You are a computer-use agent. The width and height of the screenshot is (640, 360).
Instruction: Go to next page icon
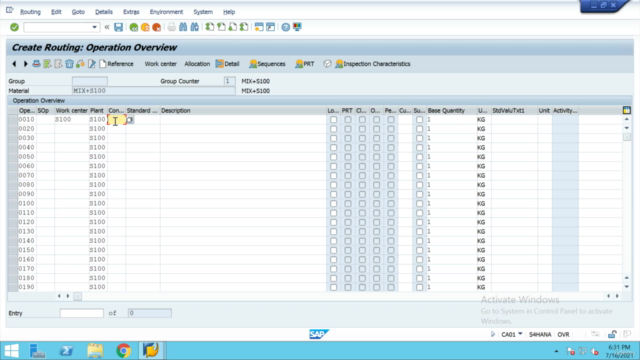232,27
